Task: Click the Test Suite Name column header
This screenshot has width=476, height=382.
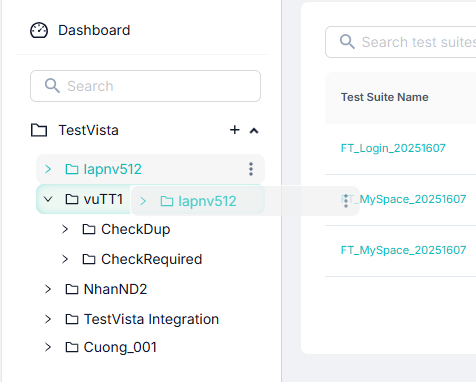Action: coord(384,97)
